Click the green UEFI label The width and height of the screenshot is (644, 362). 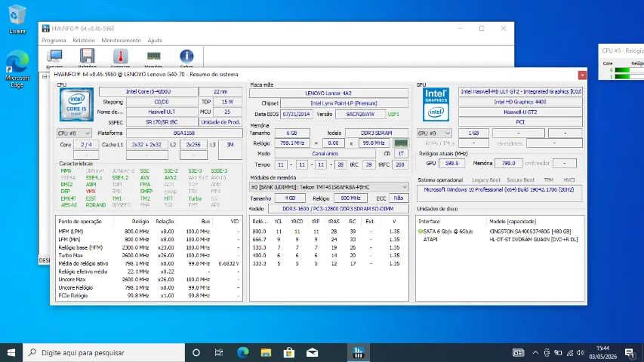pos(393,114)
